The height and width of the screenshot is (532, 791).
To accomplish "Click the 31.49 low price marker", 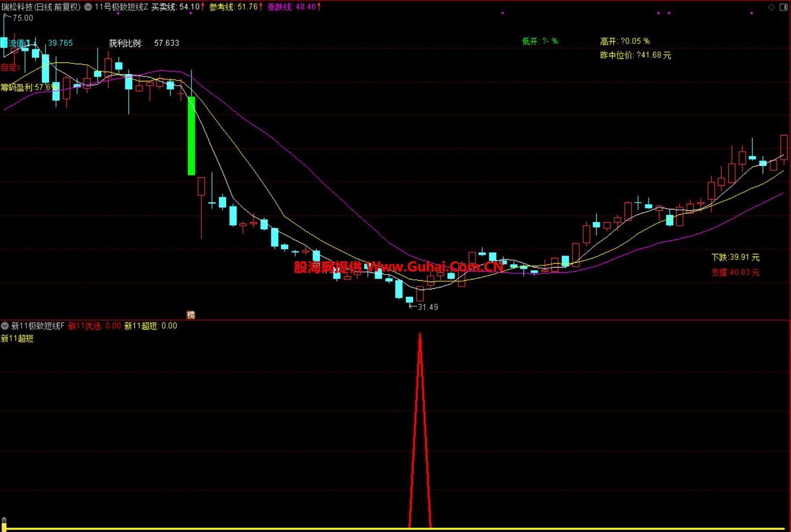I will [428, 307].
